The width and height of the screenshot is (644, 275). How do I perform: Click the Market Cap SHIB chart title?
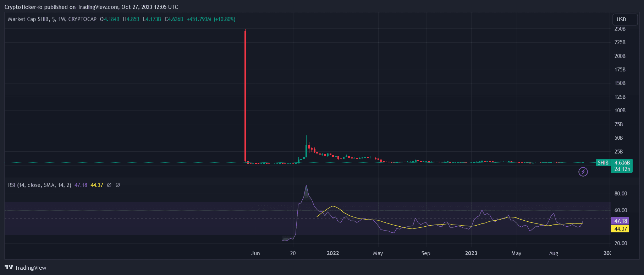pos(52,19)
